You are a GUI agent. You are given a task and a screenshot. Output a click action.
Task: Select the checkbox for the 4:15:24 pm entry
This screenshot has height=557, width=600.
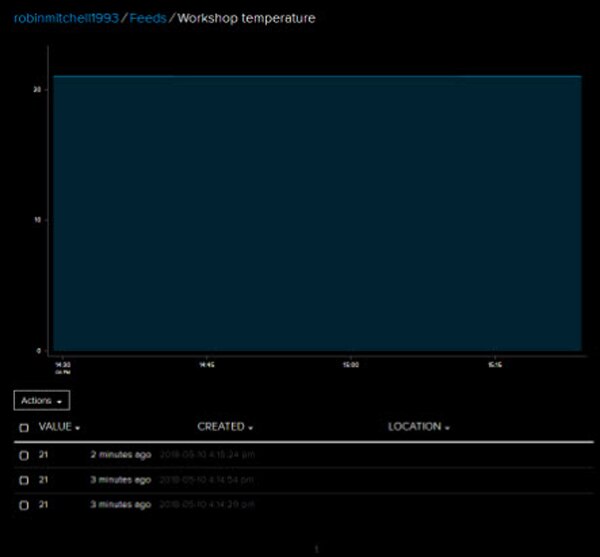click(x=24, y=454)
